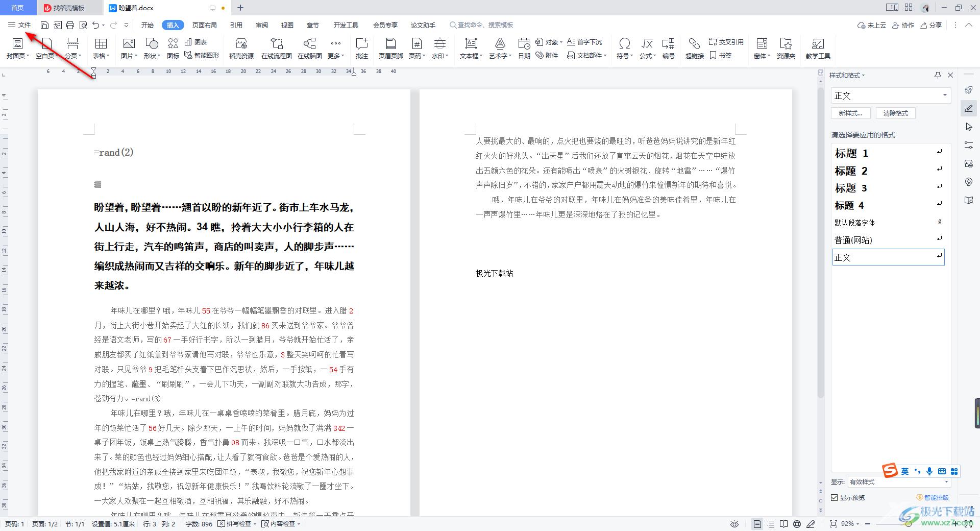
Task: Insert Numbering (编号)
Action: click(x=668, y=49)
